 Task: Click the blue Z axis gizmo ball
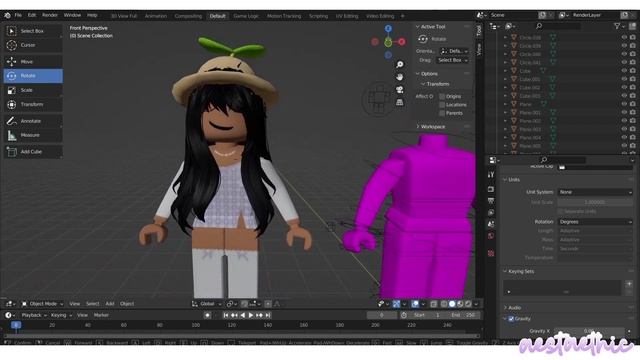[388, 28]
